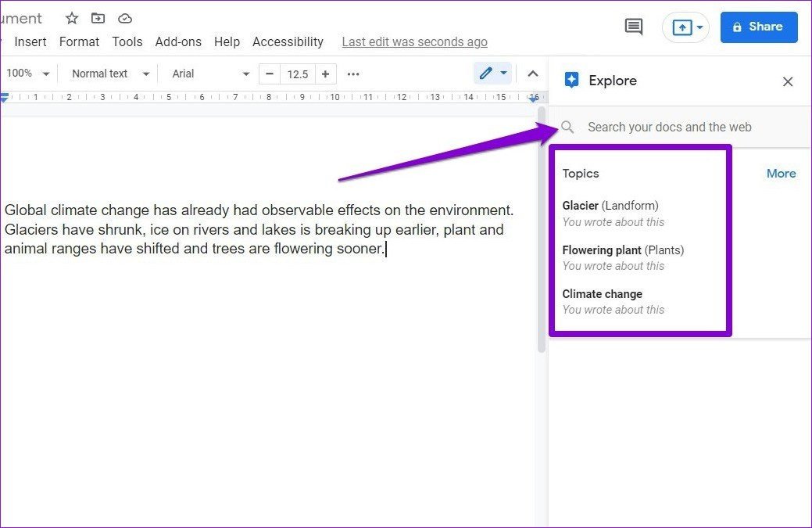
Task: Open the Tools menu
Action: coord(127,41)
